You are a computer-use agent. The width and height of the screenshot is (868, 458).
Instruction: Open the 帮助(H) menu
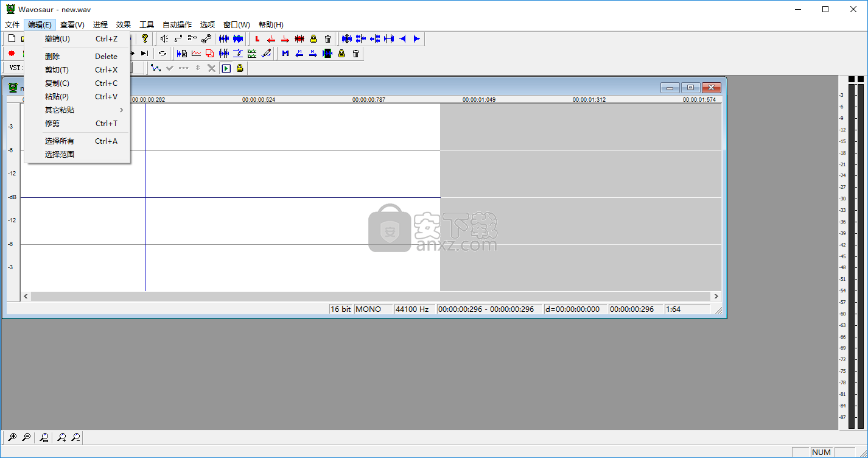point(271,24)
